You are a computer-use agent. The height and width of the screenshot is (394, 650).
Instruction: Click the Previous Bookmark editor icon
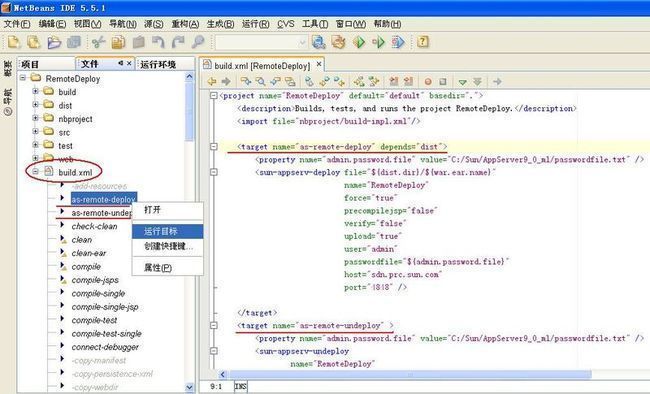point(324,81)
